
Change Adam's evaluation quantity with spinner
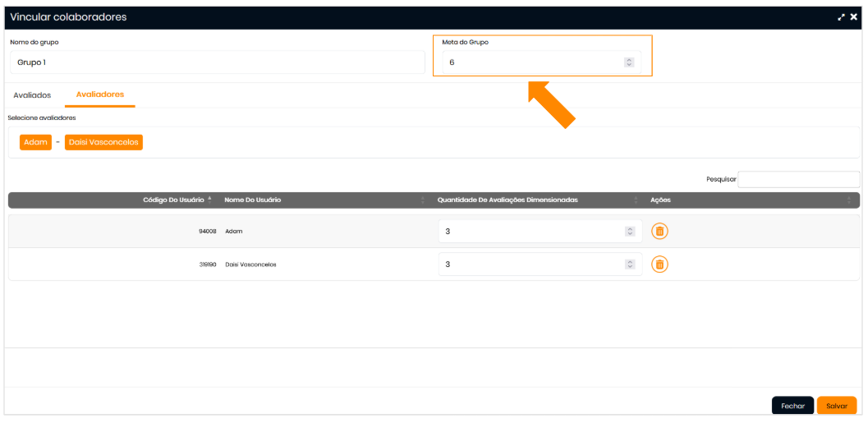coord(630,232)
